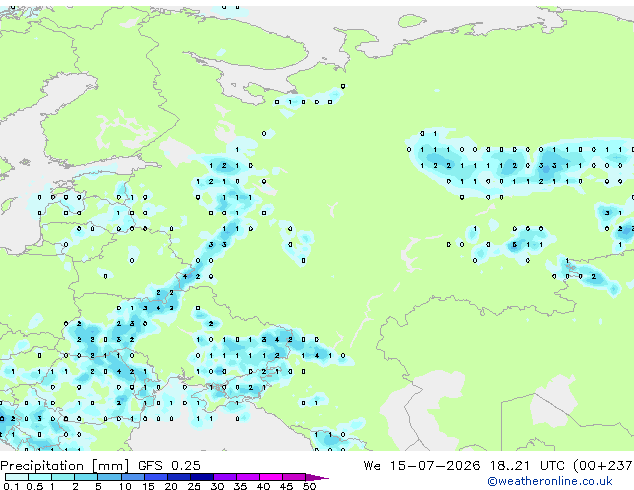Click the 1–2 mm legend swatch
The image size is (634, 490).
63,477
